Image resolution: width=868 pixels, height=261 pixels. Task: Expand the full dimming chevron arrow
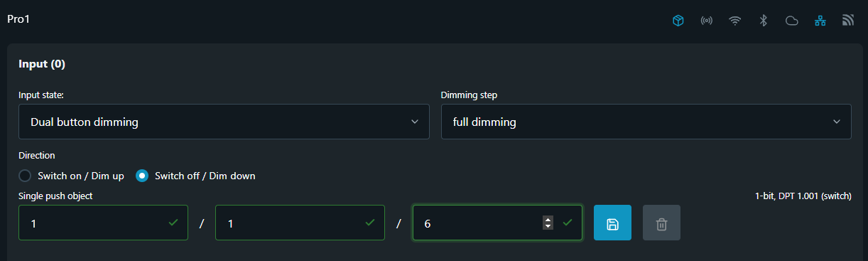pos(836,122)
